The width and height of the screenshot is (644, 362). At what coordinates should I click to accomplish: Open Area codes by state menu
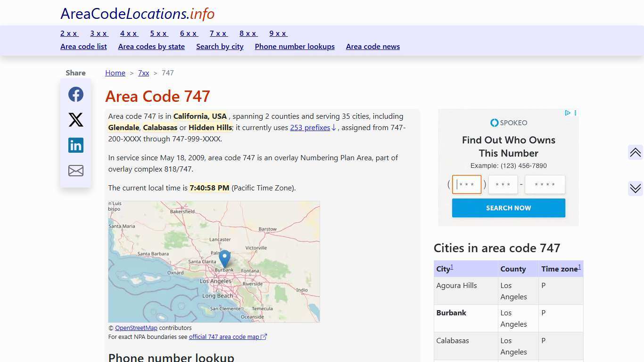[x=151, y=46]
